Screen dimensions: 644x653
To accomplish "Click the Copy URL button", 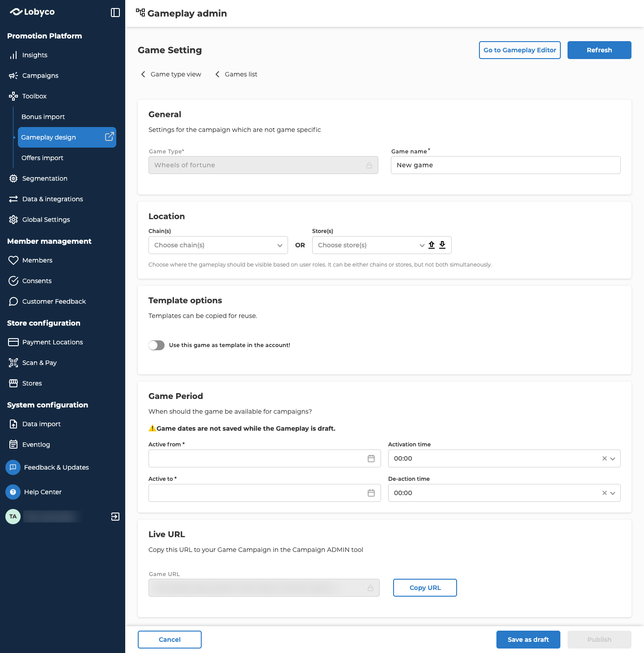I will [x=425, y=588].
